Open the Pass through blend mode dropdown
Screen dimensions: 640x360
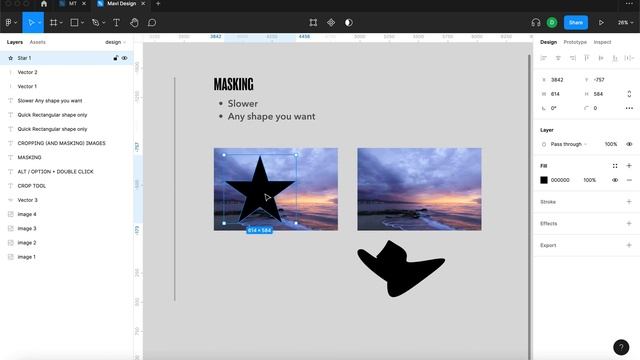(x=569, y=144)
